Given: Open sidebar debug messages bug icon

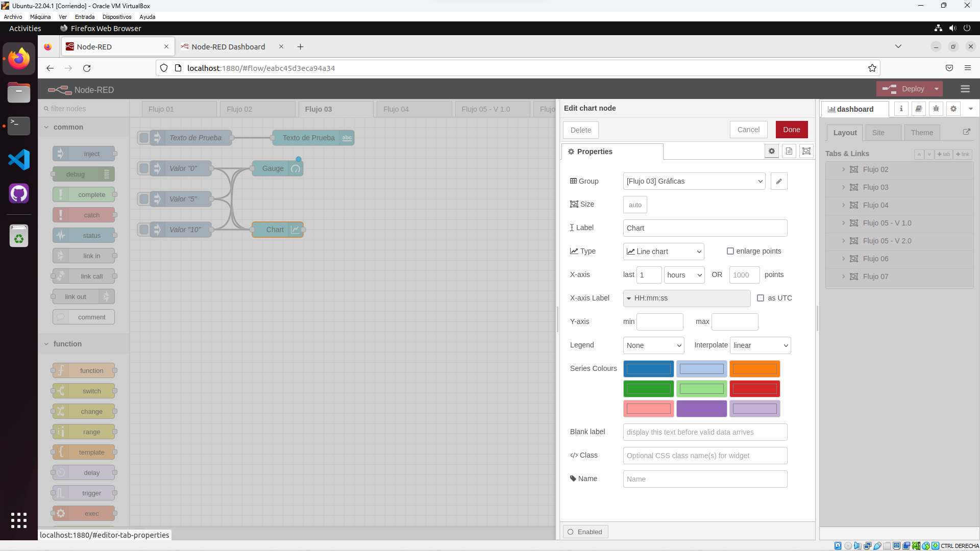Looking at the screenshot, I should coord(936,109).
